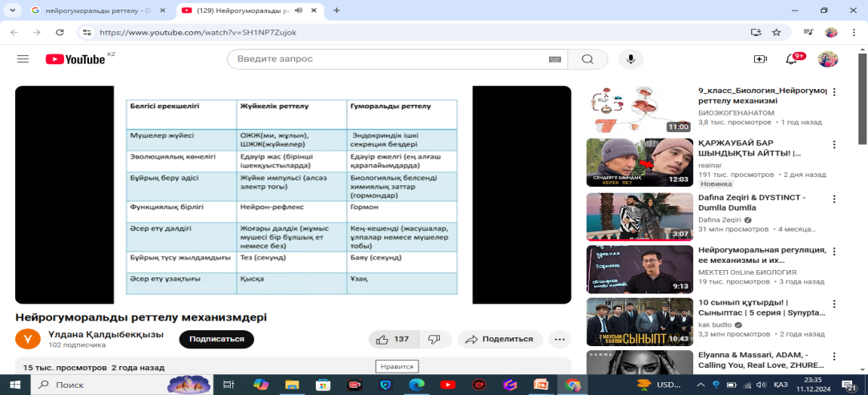Open МЕКТЕП OnLine БИОЛОГИЯ channel link
This screenshot has width=868, height=395.
(x=747, y=272)
